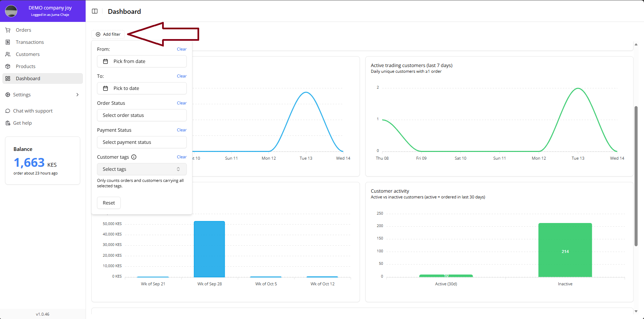
Task: Click the Dashboard grid icon
Action: click(8, 78)
